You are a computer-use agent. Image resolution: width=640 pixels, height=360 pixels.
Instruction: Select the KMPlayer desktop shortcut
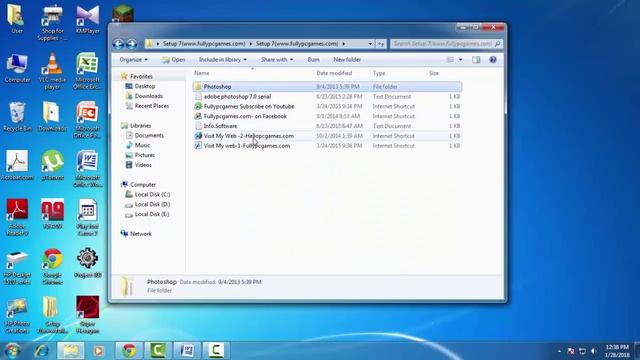tap(87, 19)
